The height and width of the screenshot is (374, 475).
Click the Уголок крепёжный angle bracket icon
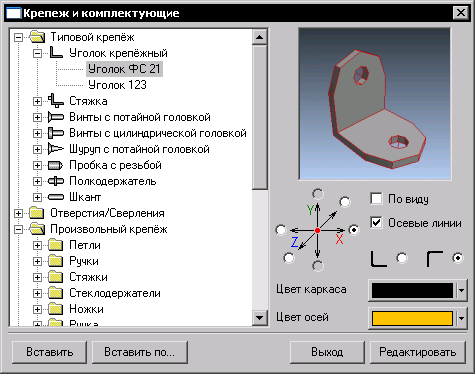point(56,53)
